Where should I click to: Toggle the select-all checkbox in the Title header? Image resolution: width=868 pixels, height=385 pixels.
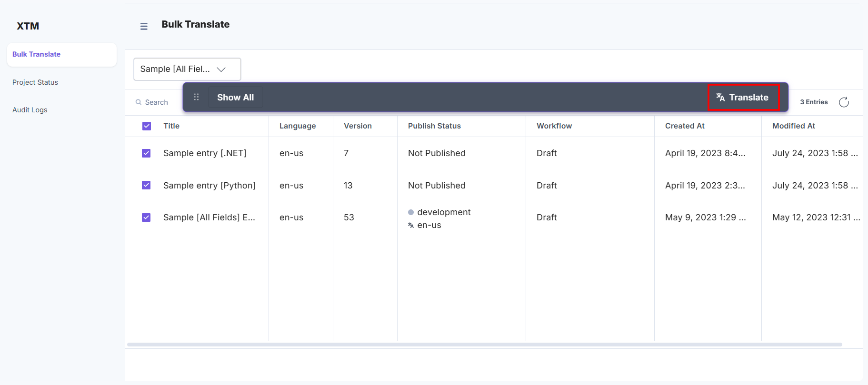coord(147,126)
